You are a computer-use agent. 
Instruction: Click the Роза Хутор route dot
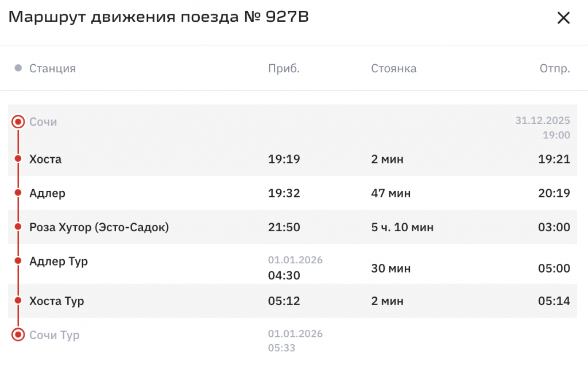(18, 227)
